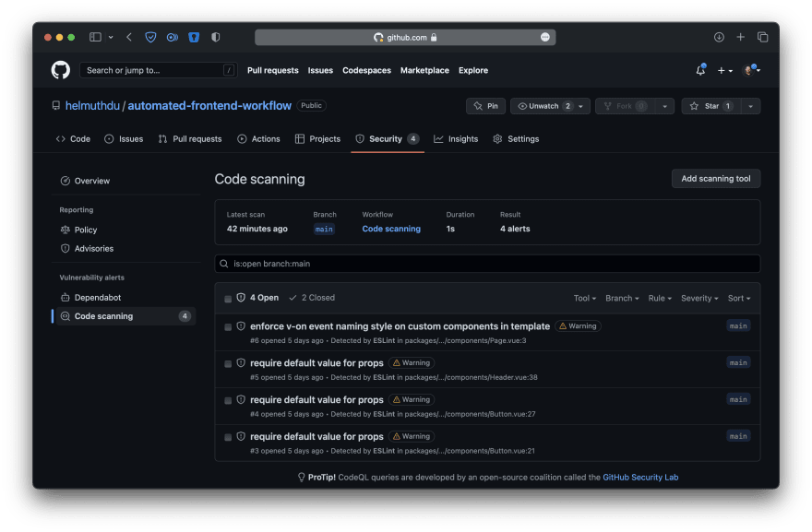Open the GitHub Security Lab link
Viewport: 812px width, 532px height.
640,478
